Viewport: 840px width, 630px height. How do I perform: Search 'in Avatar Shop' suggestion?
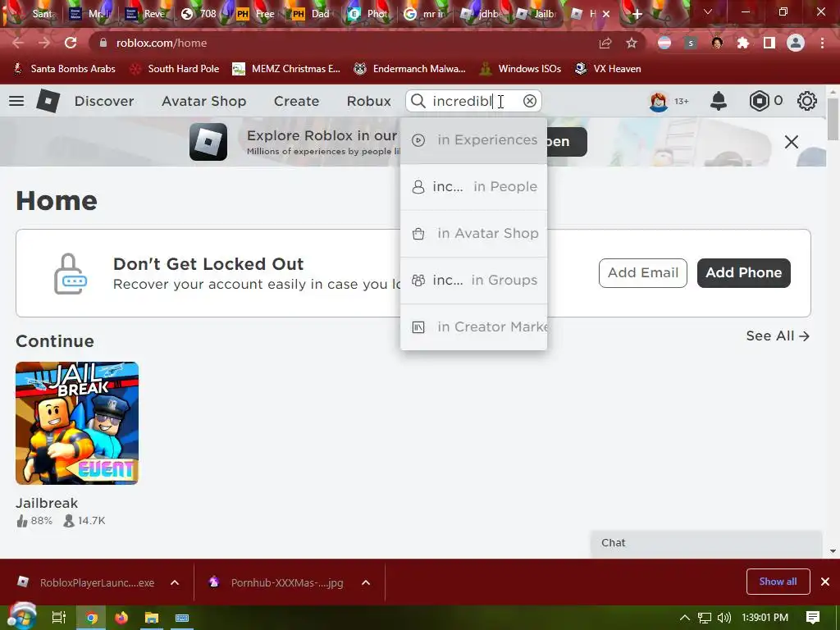pyautogui.click(x=473, y=234)
